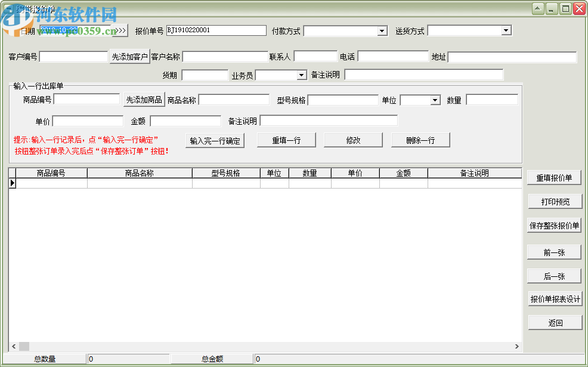Viewport: 588px width, 367px height.
Task: Click the 商品名称 column header
Action: [140, 173]
